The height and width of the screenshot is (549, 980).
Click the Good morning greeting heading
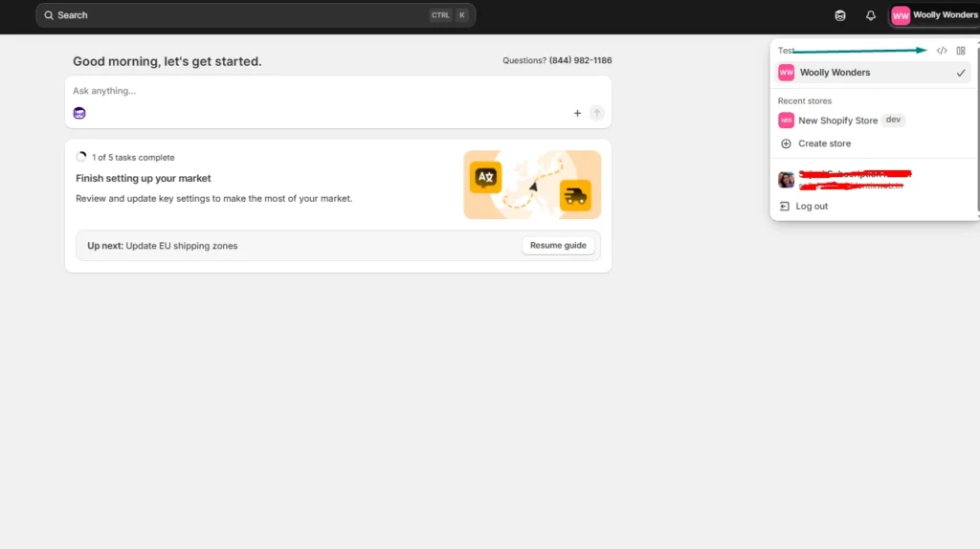pos(167,61)
